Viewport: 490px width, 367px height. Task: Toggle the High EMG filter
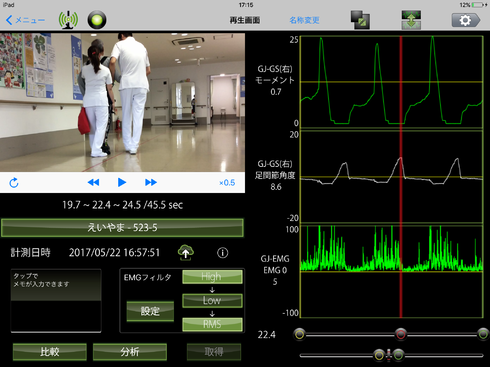pyautogui.click(x=212, y=277)
